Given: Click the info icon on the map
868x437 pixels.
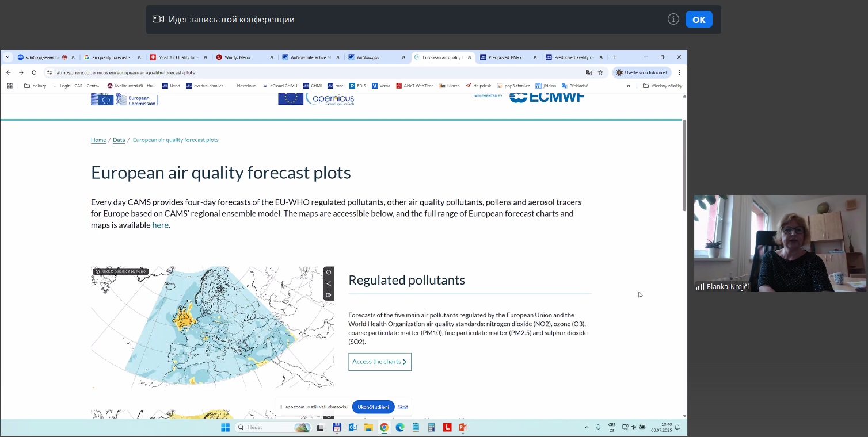Looking at the screenshot, I should point(329,273).
